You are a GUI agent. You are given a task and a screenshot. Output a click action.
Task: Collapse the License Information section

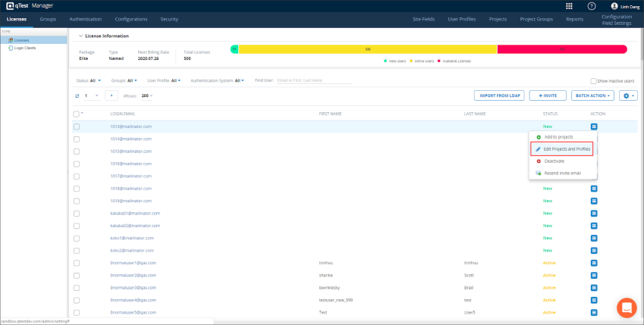coord(80,36)
